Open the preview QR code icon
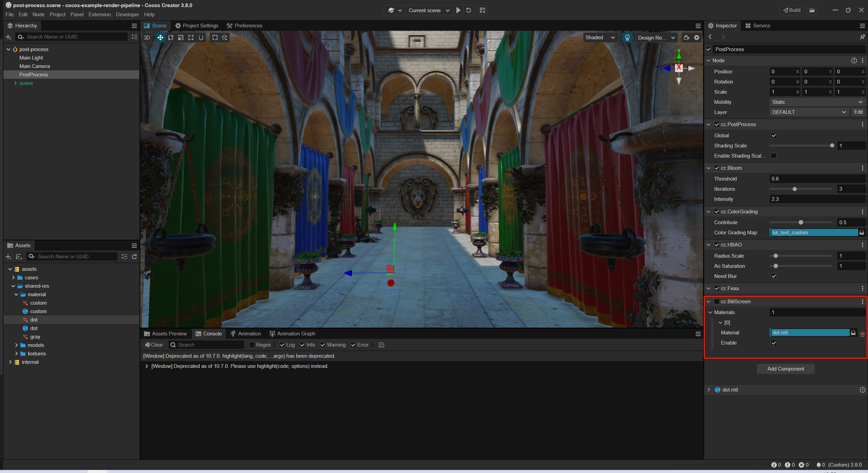Image resolution: width=868 pixels, height=473 pixels. [x=482, y=10]
